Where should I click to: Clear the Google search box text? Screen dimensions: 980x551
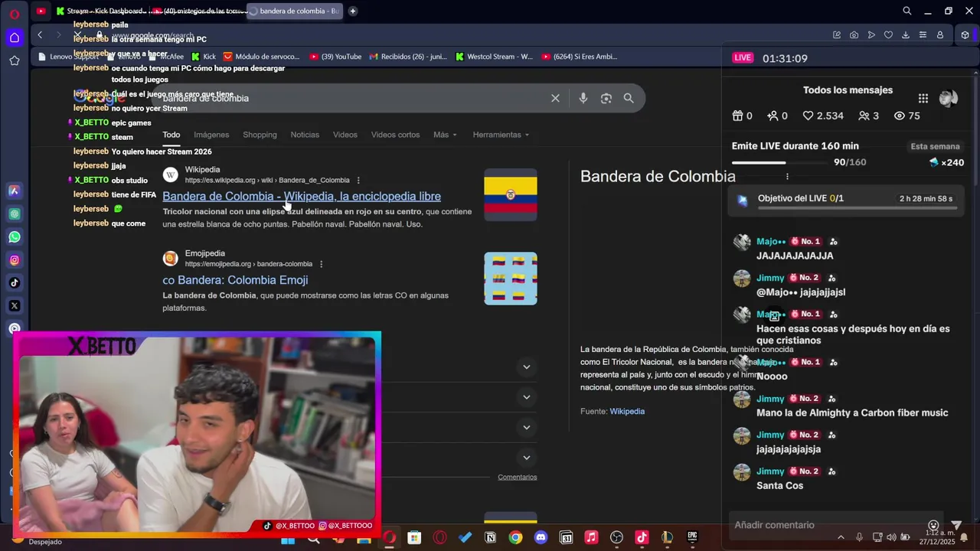coord(555,98)
